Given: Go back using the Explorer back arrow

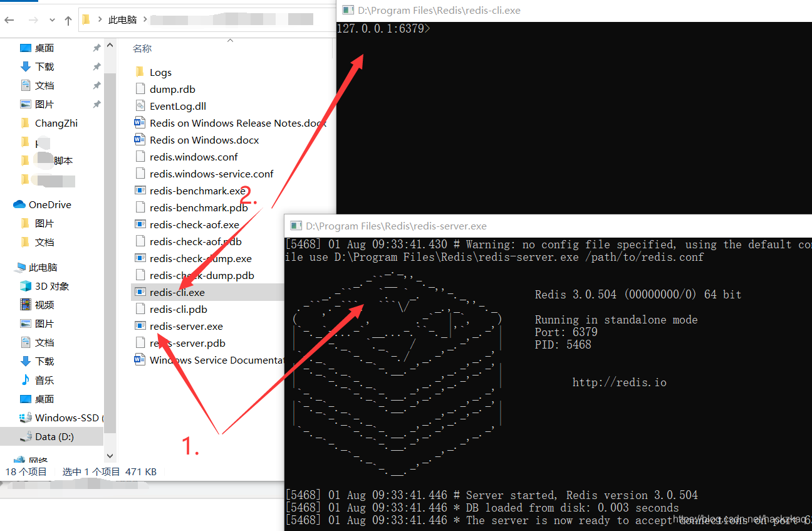Looking at the screenshot, I should point(9,20).
